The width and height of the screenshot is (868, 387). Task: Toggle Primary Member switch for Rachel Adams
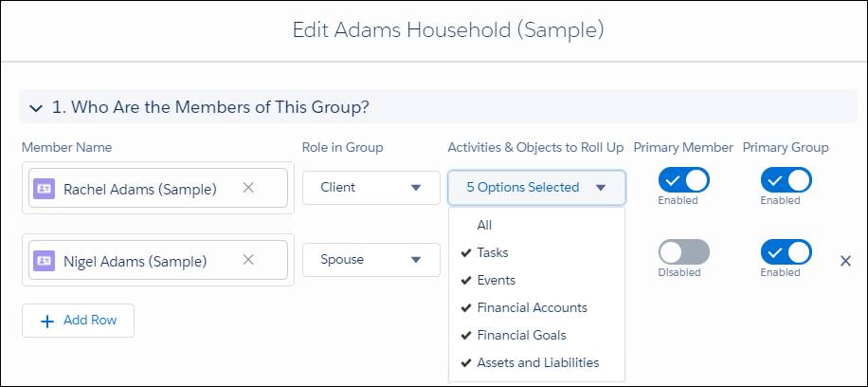683,180
